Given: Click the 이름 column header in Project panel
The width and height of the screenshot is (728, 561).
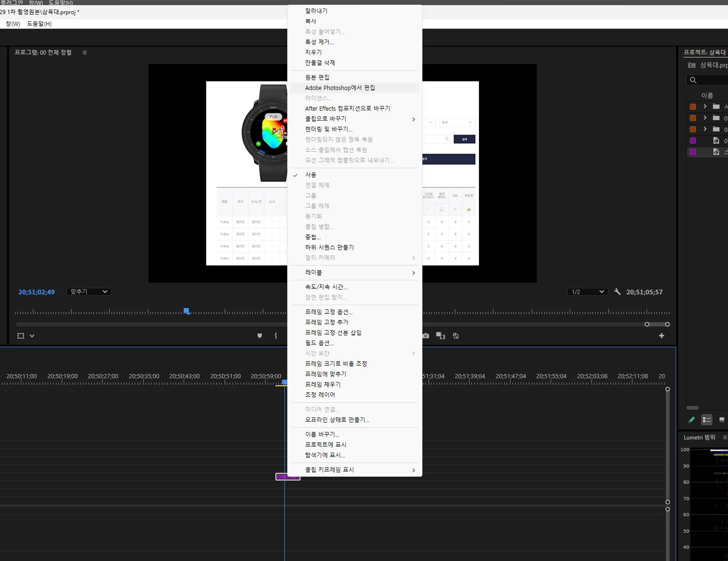Looking at the screenshot, I should (x=707, y=95).
